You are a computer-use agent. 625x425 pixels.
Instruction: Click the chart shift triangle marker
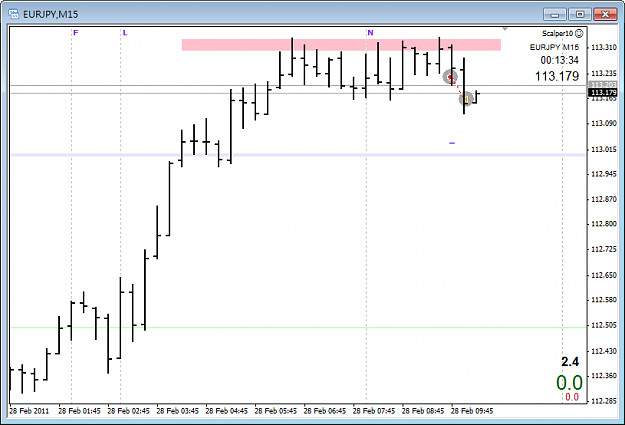click(x=505, y=29)
